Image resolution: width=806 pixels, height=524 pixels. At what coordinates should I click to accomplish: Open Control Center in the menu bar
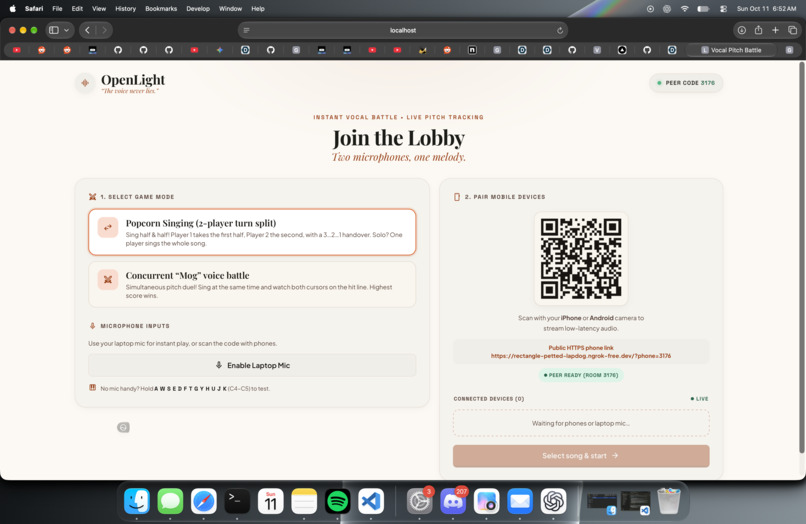click(x=723, y=9)
